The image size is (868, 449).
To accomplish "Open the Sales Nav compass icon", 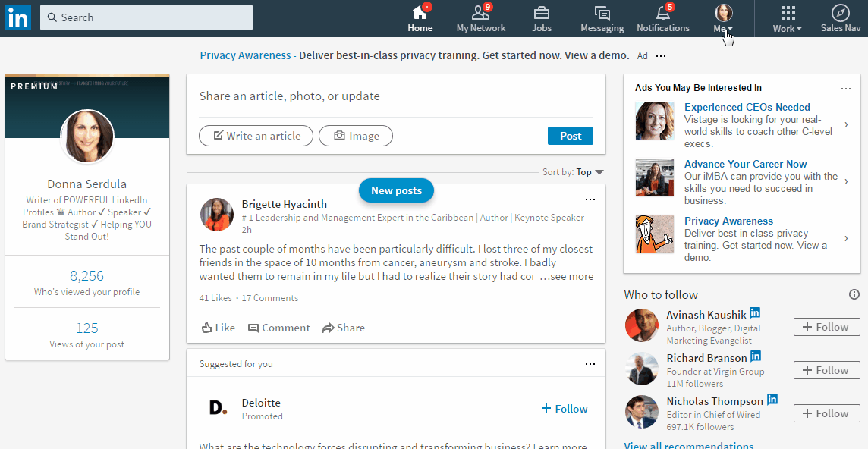I will [841, 13].
